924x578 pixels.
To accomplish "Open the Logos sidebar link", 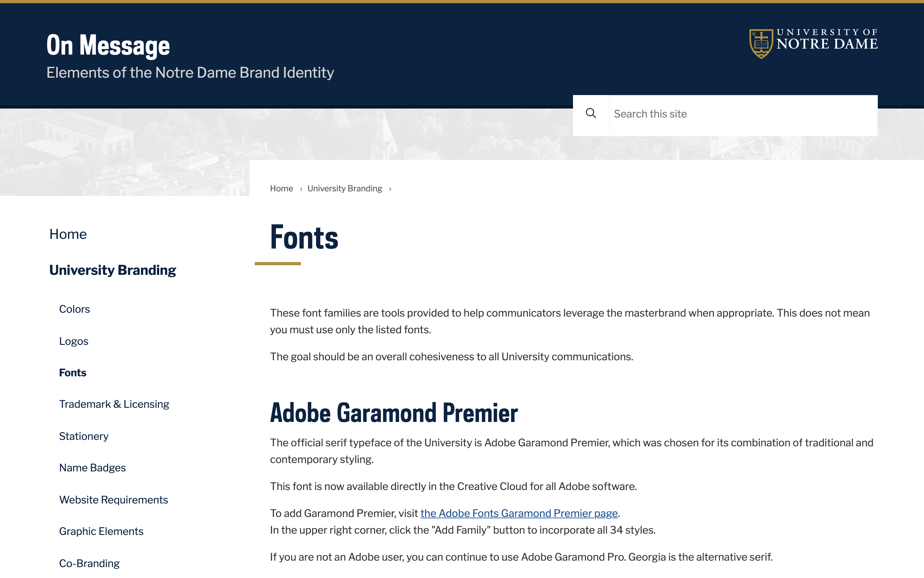I will point(74,341).
